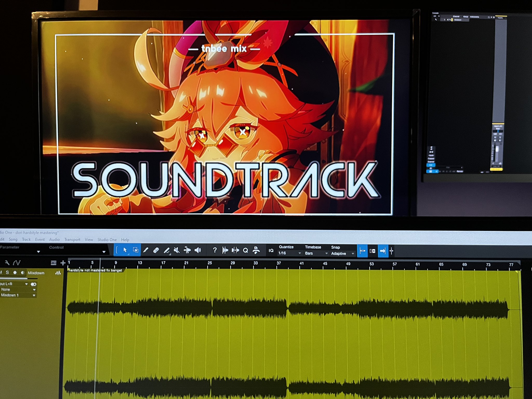The width and height of the screenshot is (532, 399).
Task: Click the add track plus icon
Action: tap(63, 263)
